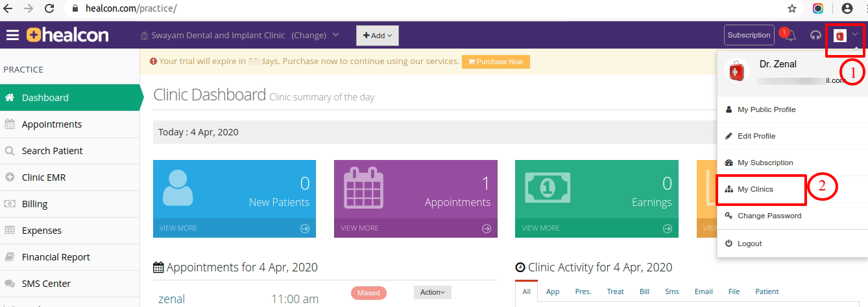
Task: Click the Appointments calendar sidebar icon
Action: pos(10,124)
